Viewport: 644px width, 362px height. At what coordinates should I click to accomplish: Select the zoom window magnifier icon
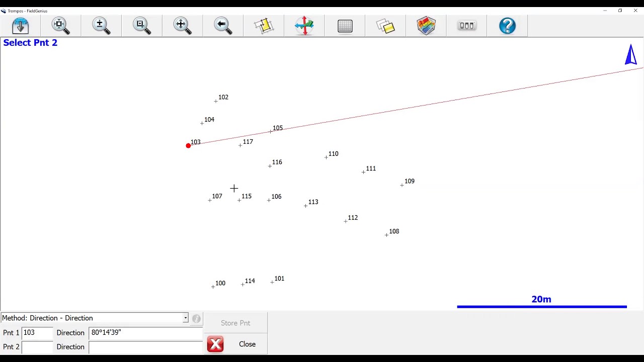point(142,26)
